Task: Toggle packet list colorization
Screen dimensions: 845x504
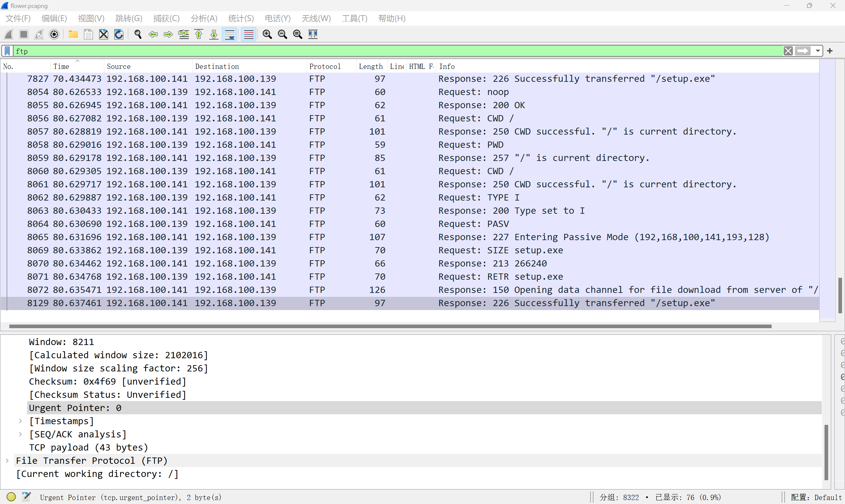Action: click(249, 34)
